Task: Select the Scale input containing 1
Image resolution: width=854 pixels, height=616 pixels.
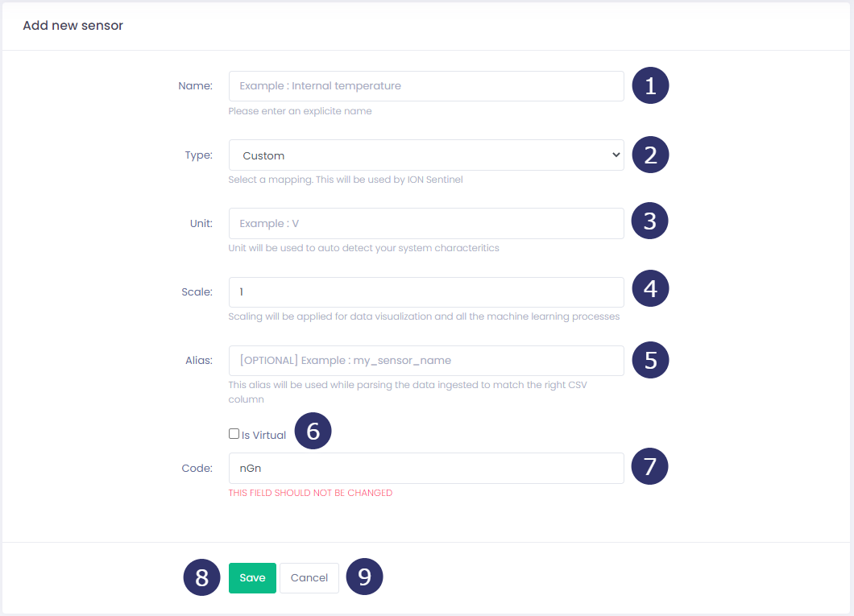Action: pos(426,291)
